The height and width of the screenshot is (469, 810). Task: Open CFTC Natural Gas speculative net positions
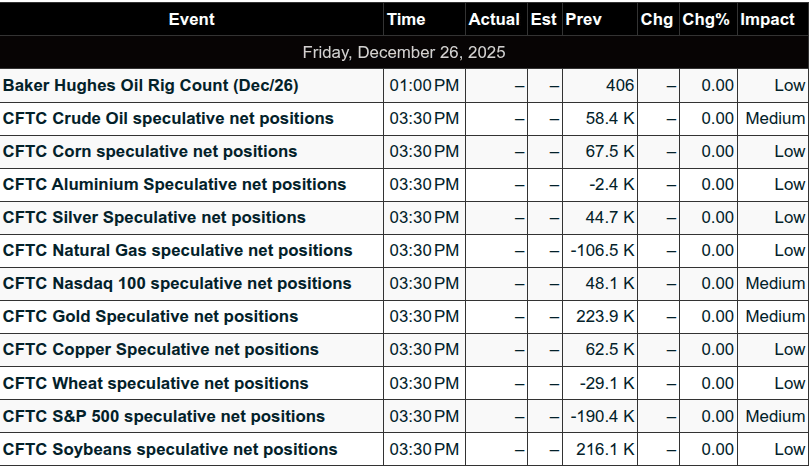point(177,251)
